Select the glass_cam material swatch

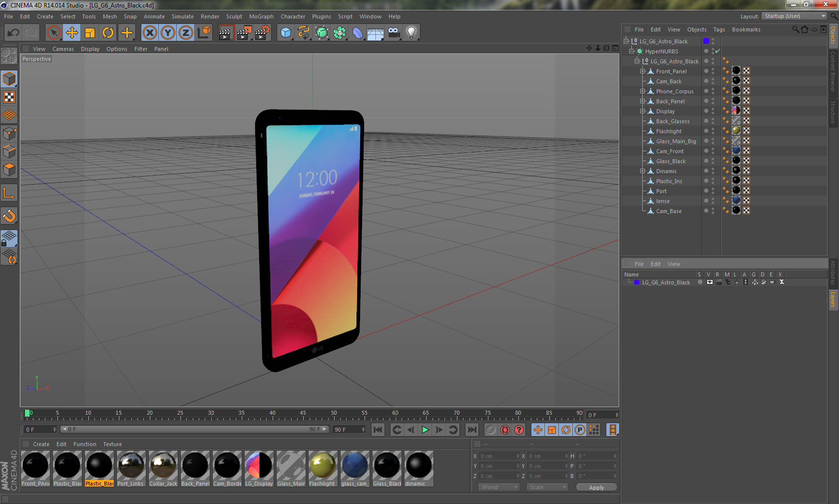coord(355,469)
